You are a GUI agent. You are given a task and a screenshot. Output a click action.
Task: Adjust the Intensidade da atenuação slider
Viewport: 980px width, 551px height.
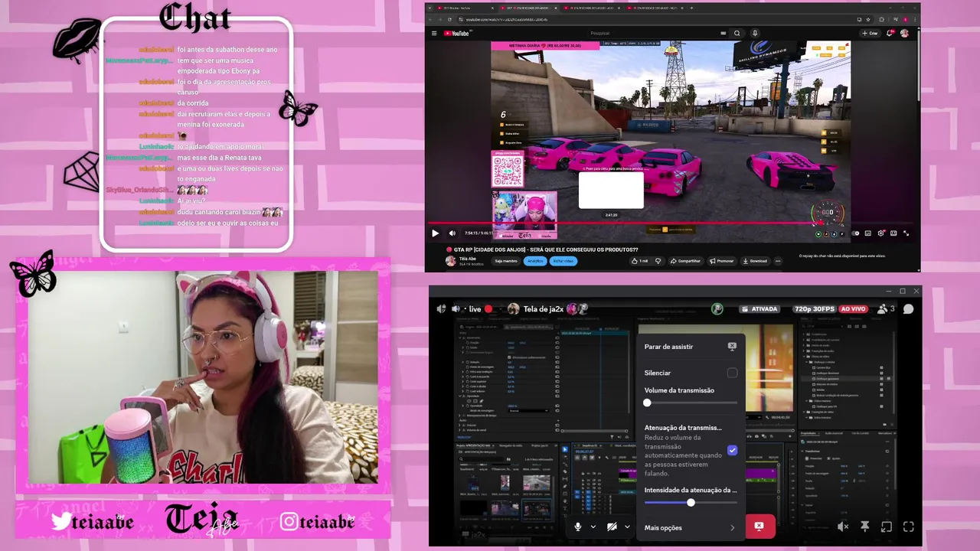691,503
